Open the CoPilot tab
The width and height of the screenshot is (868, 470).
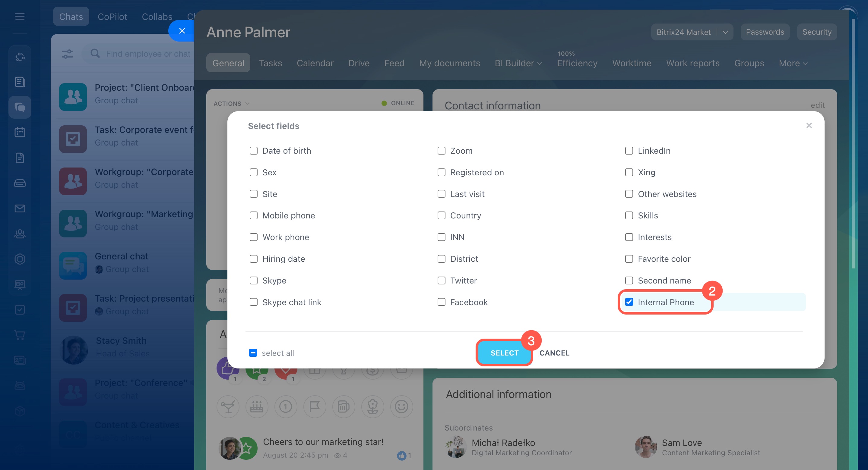point(112,17)
